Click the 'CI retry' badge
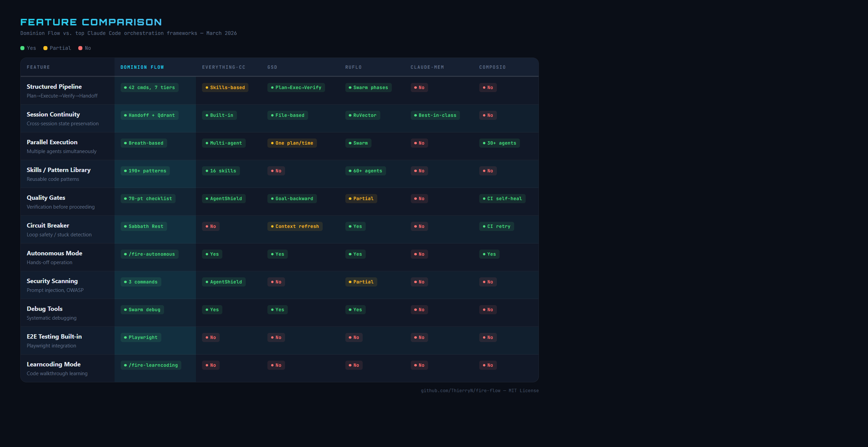Image resolution: width=868 pixels, height=447 pixels. click(x=497, y=227)
